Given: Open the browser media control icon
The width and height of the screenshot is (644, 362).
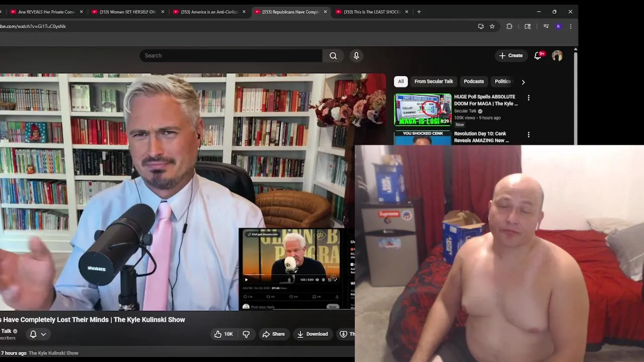Looking at the screenshot, I should [x=546, y=26].
